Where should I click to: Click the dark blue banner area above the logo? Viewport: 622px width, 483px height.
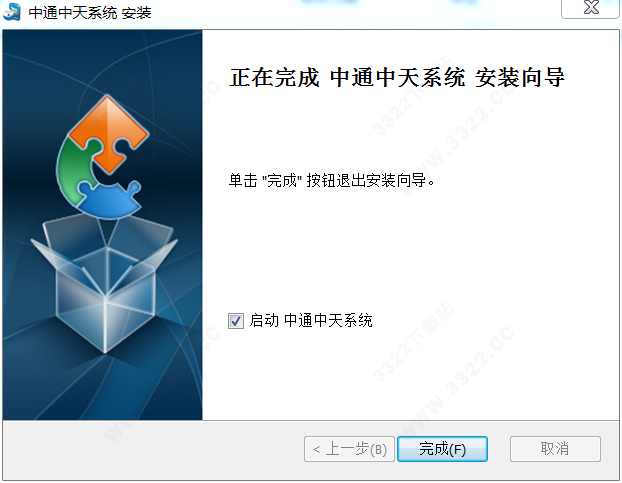tap(103, 59)
